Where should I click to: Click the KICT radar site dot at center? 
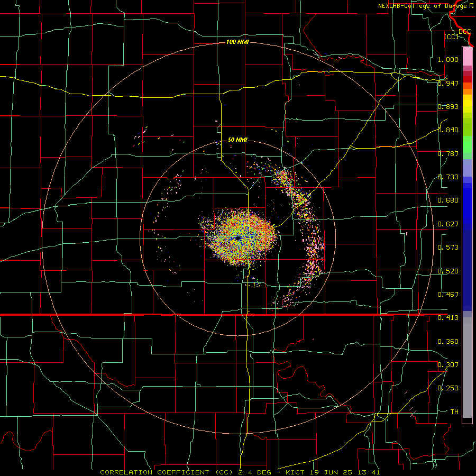pyautogui.click(x=237, y=239)
